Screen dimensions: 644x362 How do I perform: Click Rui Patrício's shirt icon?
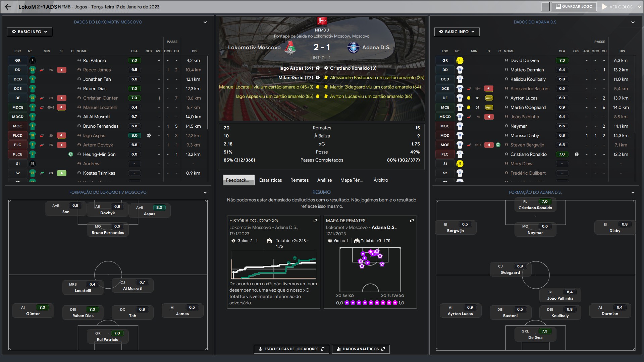coord(33,61)
